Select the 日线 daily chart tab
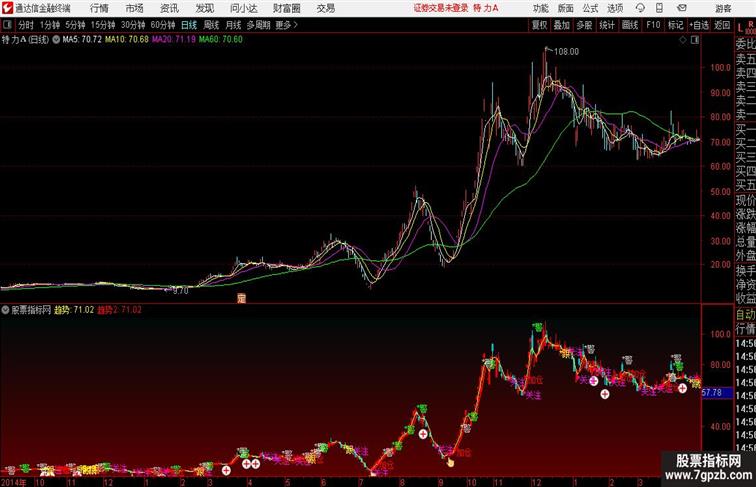756x487 pixels. pos(189,25)
